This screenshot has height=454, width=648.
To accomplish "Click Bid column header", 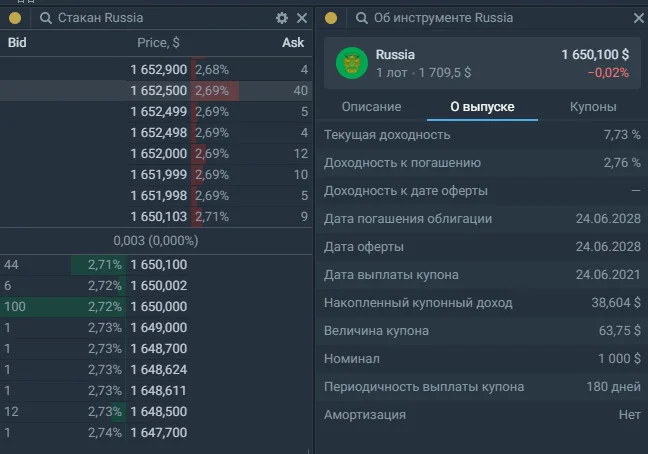I will [17, 43].
